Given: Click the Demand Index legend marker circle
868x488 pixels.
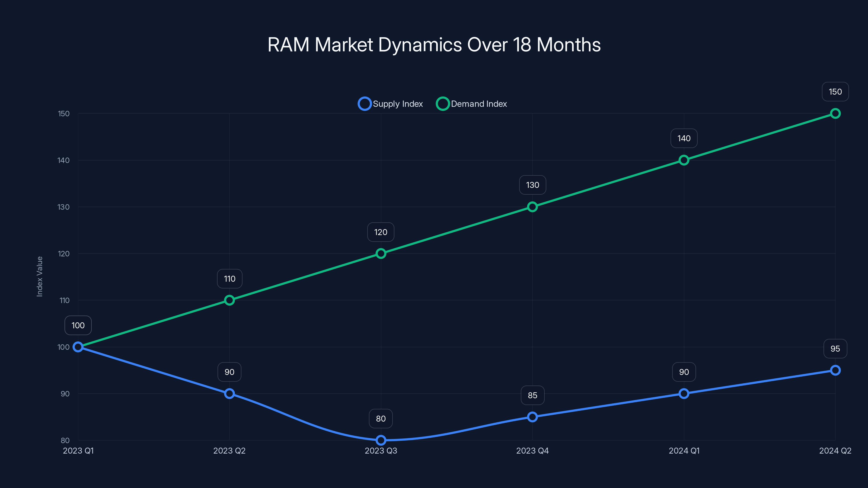Looking at the screenshot, I should click(443, 104).
